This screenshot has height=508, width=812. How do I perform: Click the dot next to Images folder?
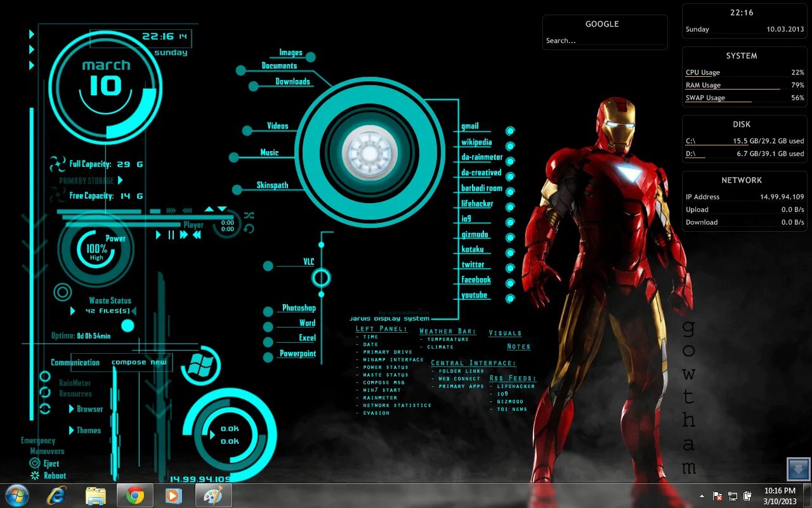tap(310, 57)
